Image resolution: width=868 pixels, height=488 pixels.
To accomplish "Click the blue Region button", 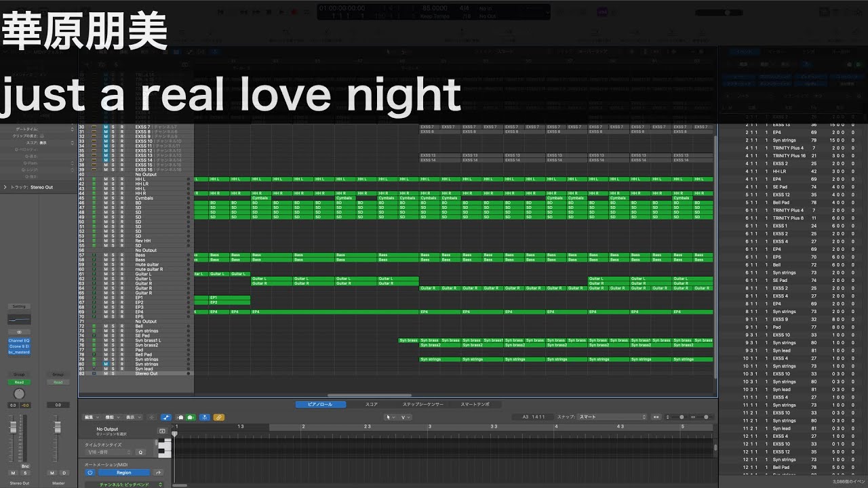I will point(124,472).
